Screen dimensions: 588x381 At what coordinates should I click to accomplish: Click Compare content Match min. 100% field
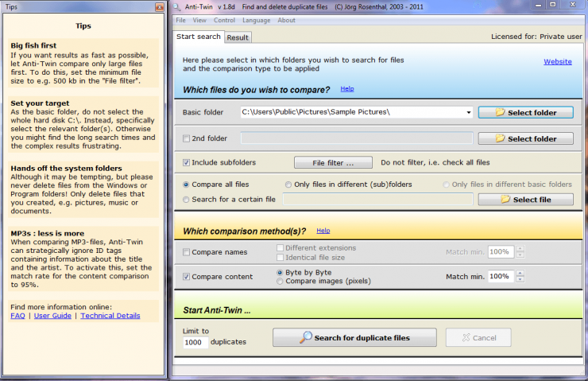click(501, 276)
